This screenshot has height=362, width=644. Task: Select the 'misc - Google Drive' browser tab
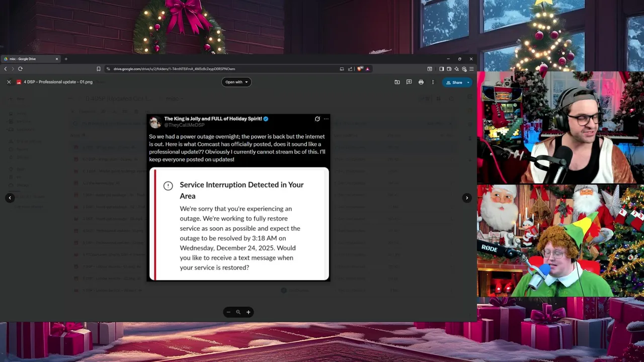(30, 59)
